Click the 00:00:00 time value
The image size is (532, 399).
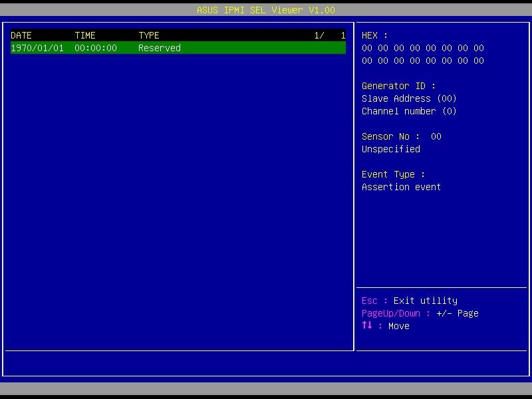96,48
